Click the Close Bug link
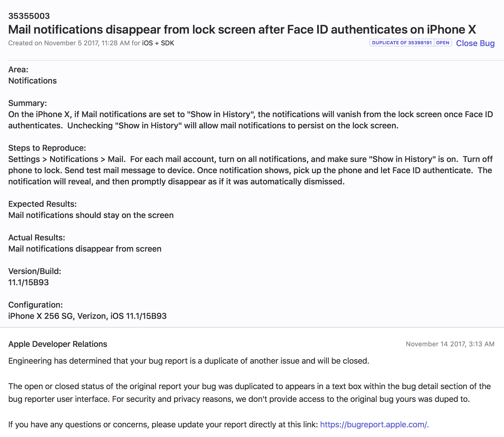This screenshot has height=437, width=504. coord(475,43)
